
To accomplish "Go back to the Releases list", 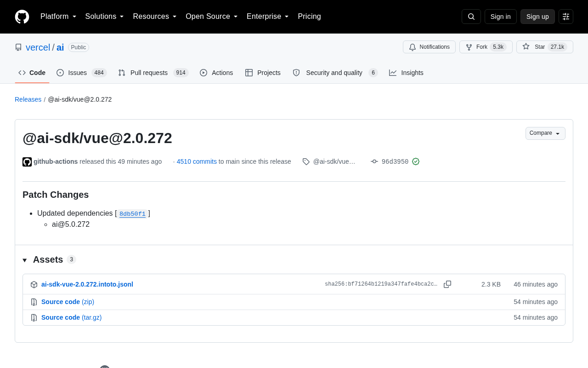I will (28, 99).
